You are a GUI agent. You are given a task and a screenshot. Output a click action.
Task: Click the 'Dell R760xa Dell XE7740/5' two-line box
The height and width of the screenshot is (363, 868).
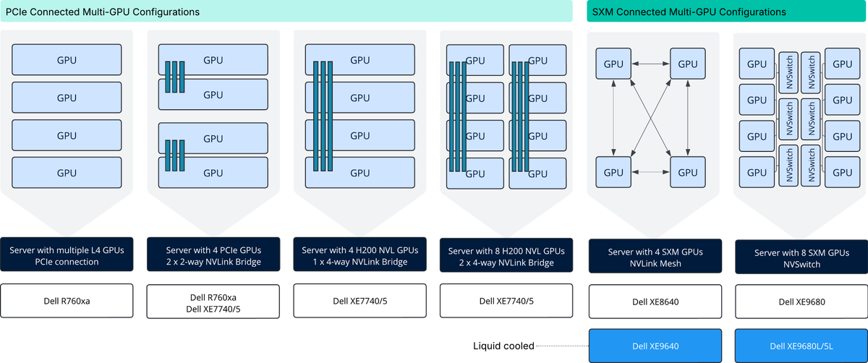[x=213, y=302]
